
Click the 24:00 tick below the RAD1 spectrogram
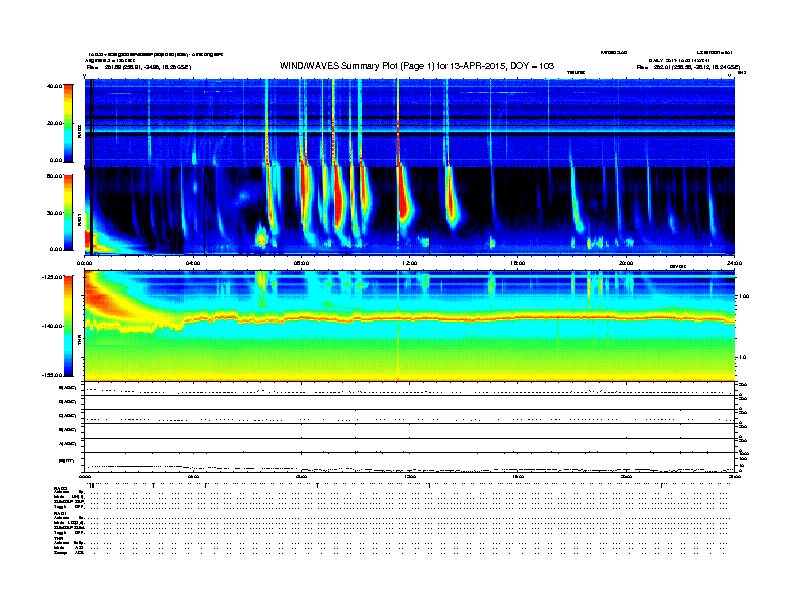tap(734, 263)
